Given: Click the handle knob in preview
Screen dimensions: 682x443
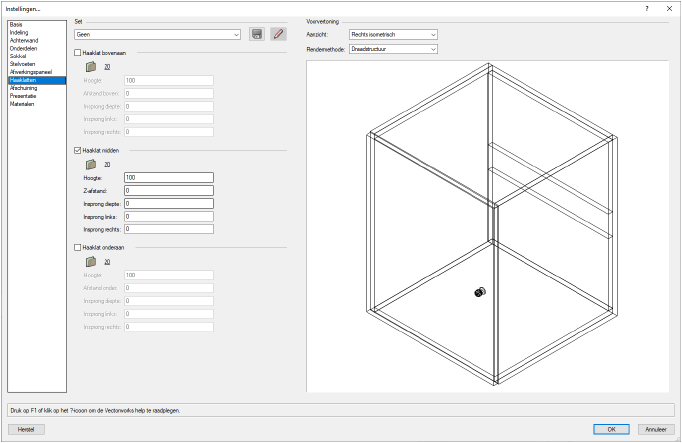Looking at the screenshot, I should coord(480,292).
